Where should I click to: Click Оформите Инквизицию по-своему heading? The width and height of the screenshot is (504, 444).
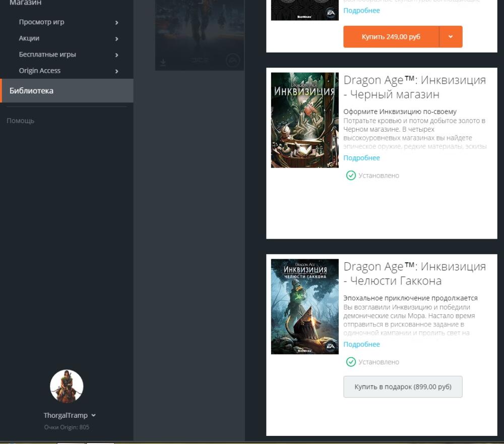[400, 112]
